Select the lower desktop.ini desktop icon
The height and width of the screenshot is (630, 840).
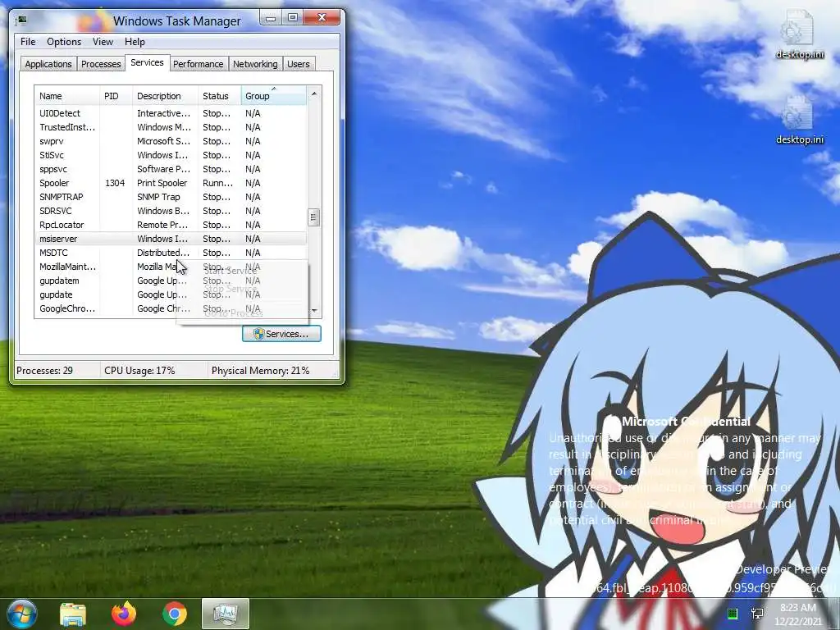click(800, 120)
